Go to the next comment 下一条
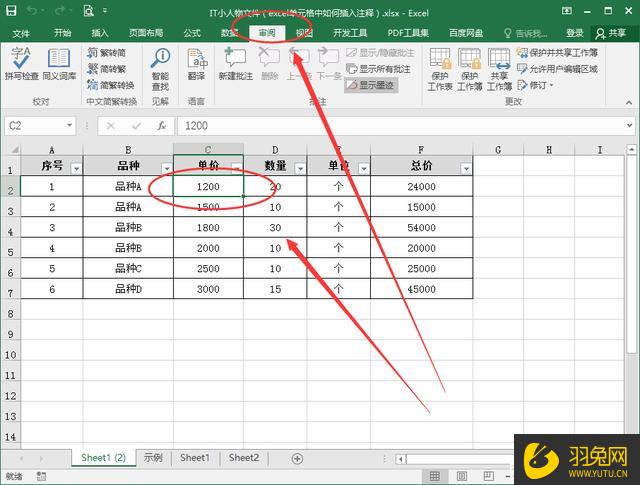The width and height of the screenshot is (640, 485). [x=329, y=63]
